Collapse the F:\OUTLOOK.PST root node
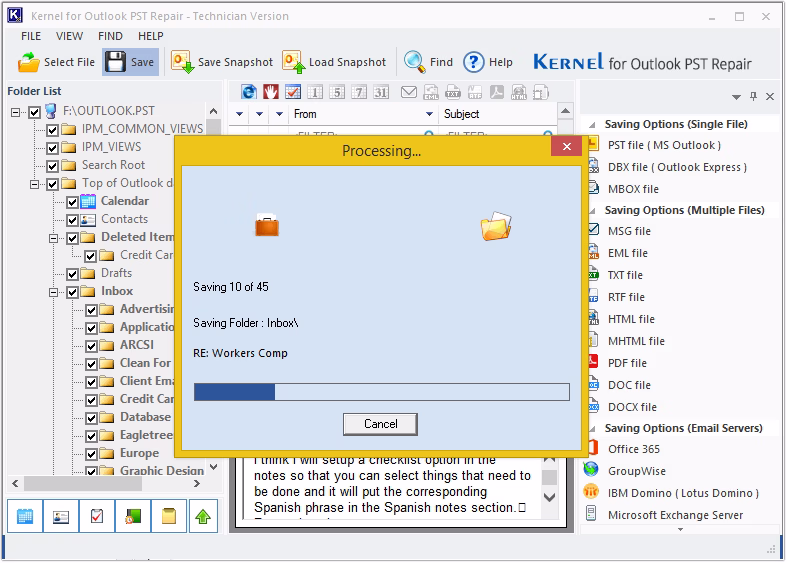Viewport: 787px width, 563px height. point(16,111)
